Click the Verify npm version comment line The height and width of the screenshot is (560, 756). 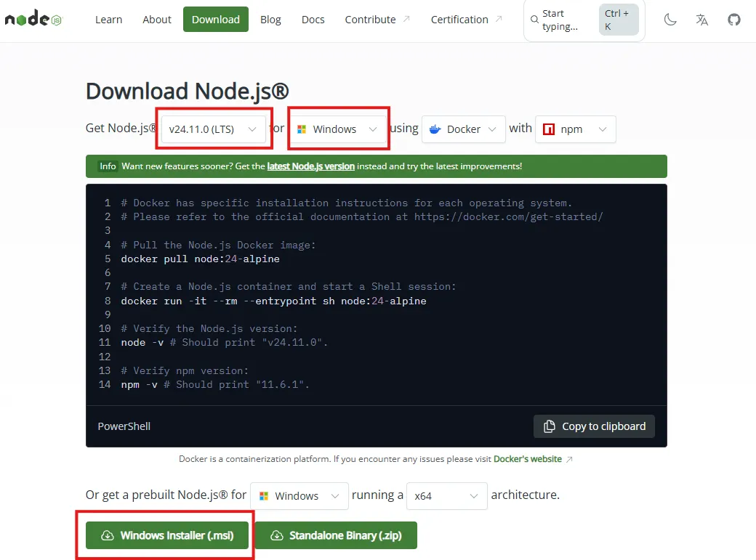point(185,370)
